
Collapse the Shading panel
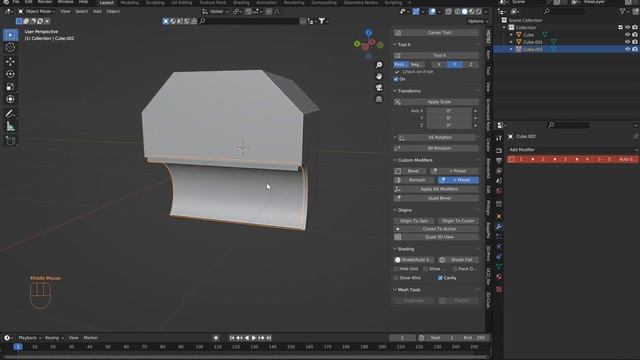(x=395, y=249)
